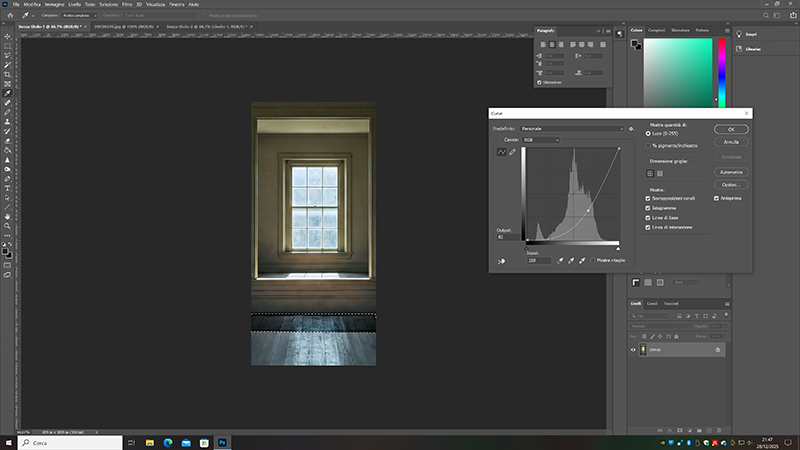Collapse the Paragrafo panel with double arrows
800x450 pixels.
coord(598,31)
